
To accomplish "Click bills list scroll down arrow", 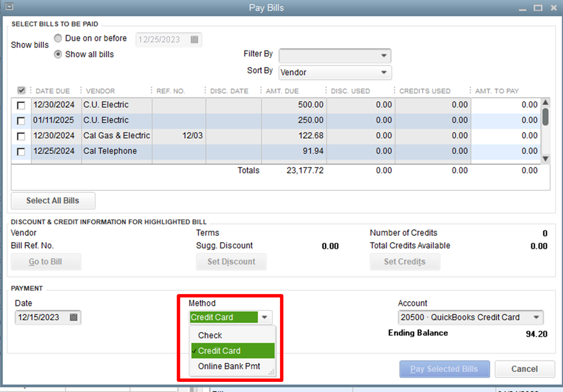I will [x=546, y=159].
